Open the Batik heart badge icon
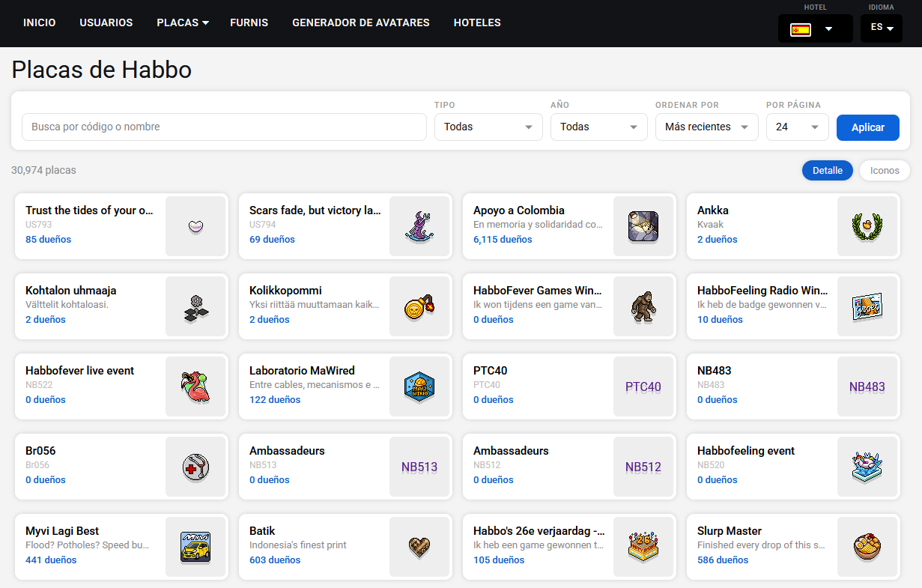The height and width of the screenshot is (588, 922). (419, 547)
